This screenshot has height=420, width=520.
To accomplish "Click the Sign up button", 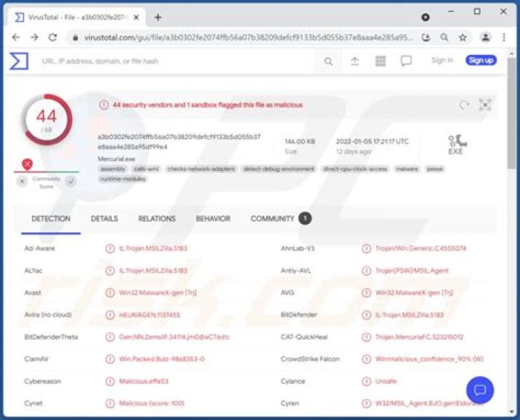I will pyautogui.click(x=481, y=61).
